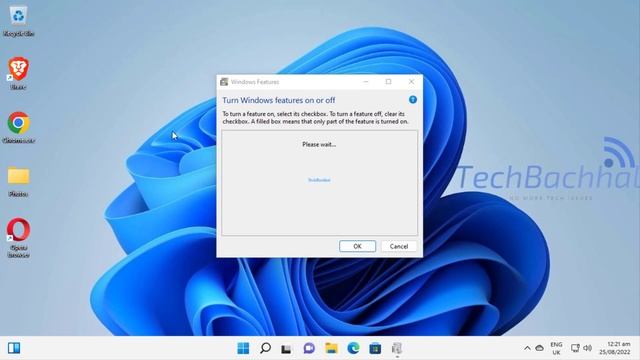Click the OneDrive cloud tray icon
The width and height of the screenshot is (640, 360).
coord(539,348)
